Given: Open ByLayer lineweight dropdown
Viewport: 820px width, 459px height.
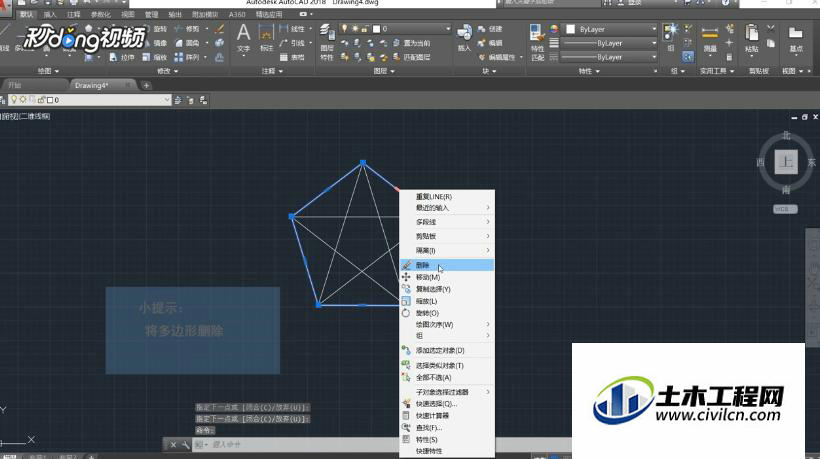Looking at the screenshot, I should [x=609, y=43].
